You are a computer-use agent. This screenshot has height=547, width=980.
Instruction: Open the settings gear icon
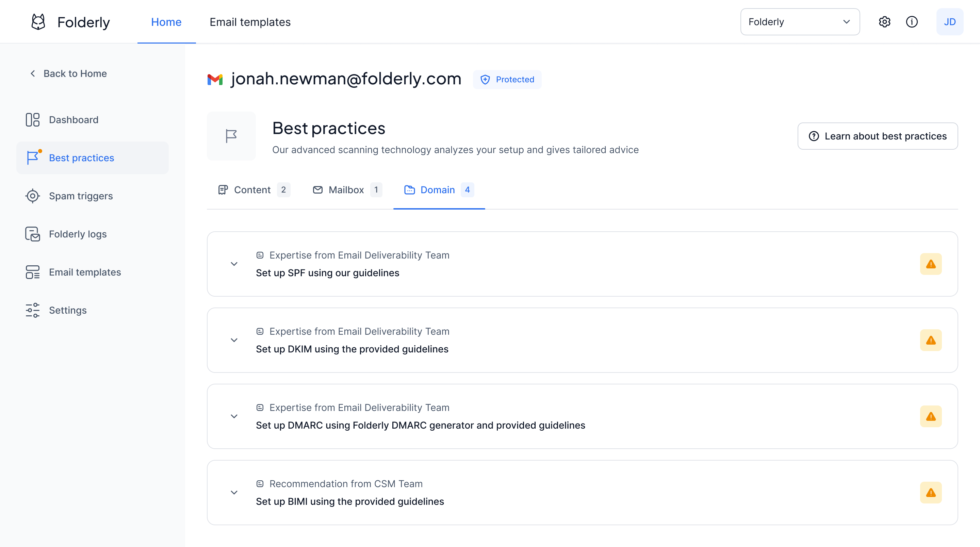[x=884, y=22]
